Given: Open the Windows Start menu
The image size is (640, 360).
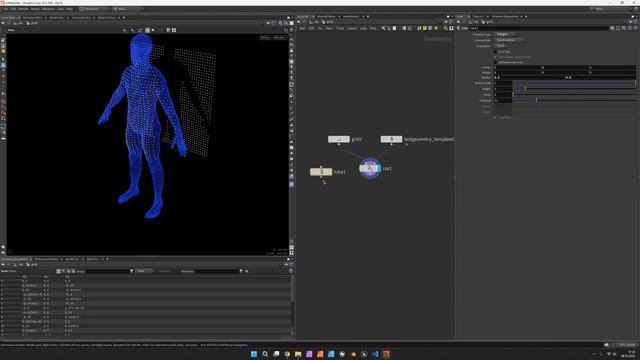Looking at the screenshot, I should coord(254,354).
